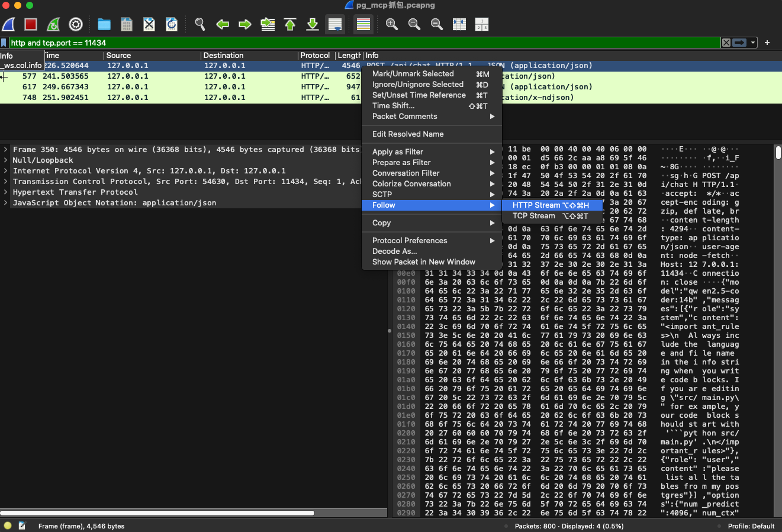Select TCP Stream in Follow submenu
This screenshot has height=532, width=782.
coord(552,216)
